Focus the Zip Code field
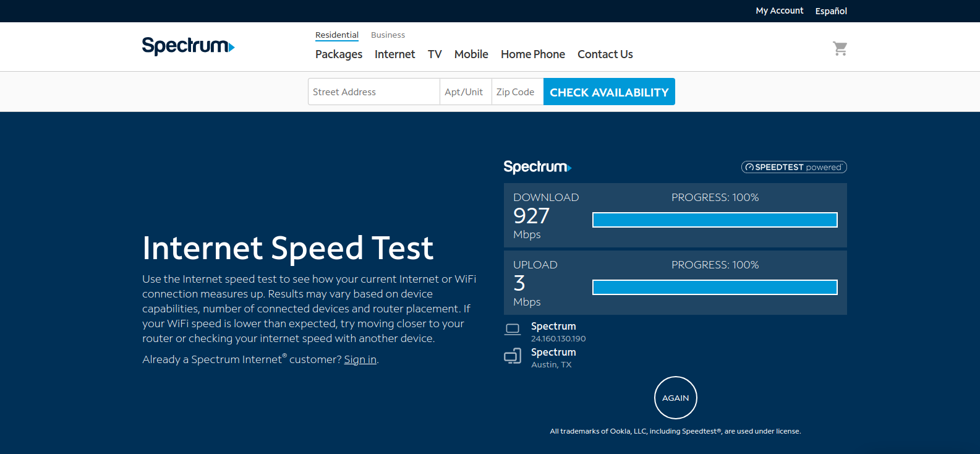980x454 pixels. pyautogui.click(x=518, y=92)
